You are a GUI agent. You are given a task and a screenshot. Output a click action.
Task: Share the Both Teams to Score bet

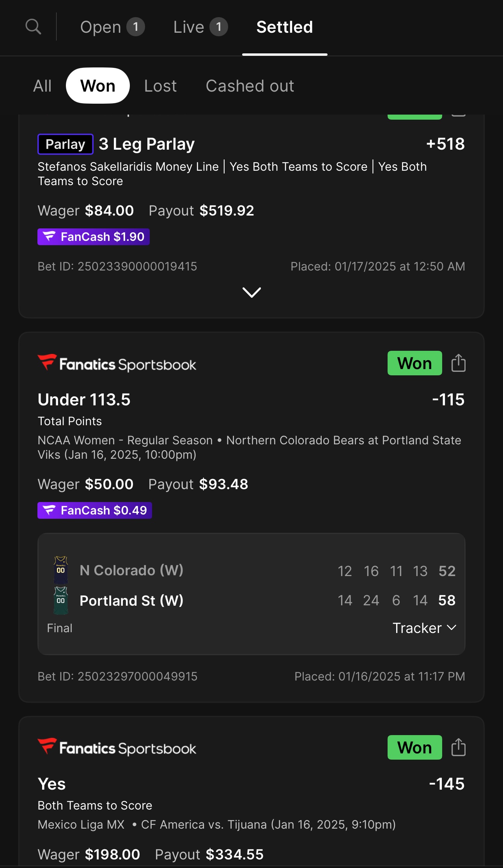tap(458, 748)
